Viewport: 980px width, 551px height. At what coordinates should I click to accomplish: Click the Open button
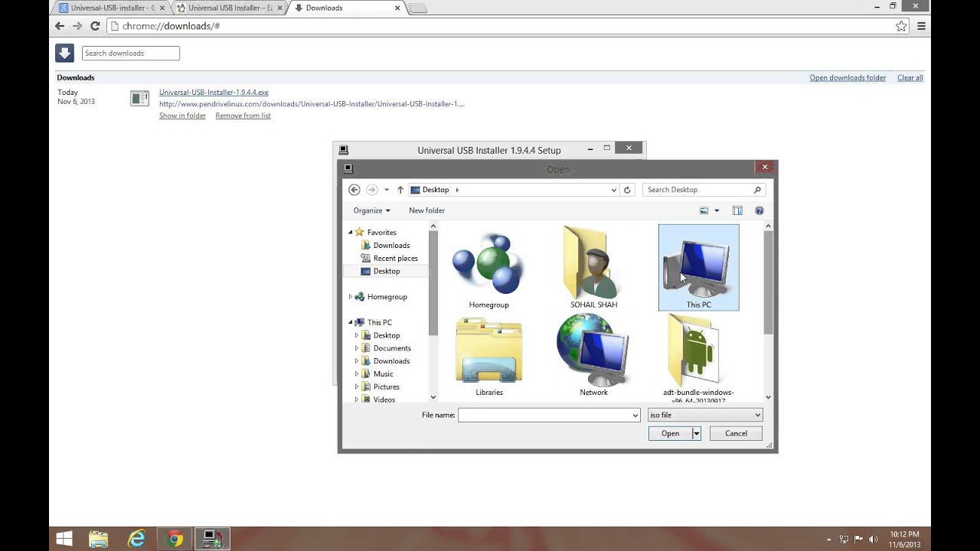click(670, 433)
